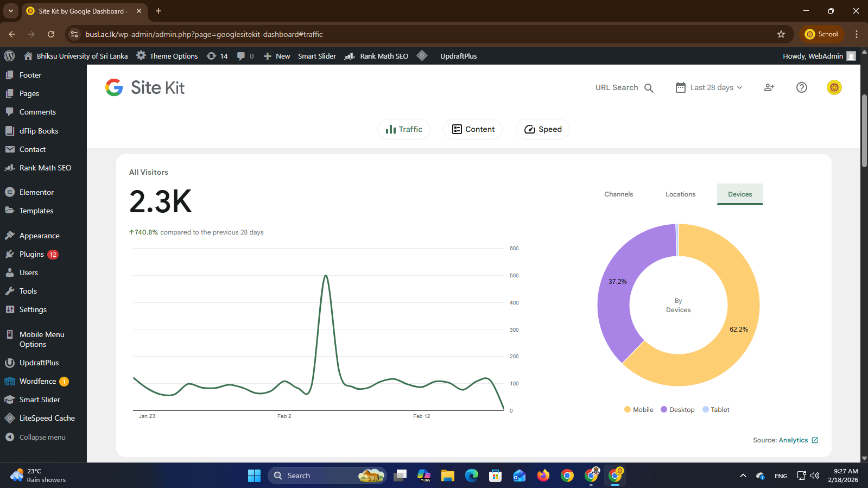Click the add user sharing icon
Screen dimensions: 868x488
pyautogui.click(x=769, y=87)
